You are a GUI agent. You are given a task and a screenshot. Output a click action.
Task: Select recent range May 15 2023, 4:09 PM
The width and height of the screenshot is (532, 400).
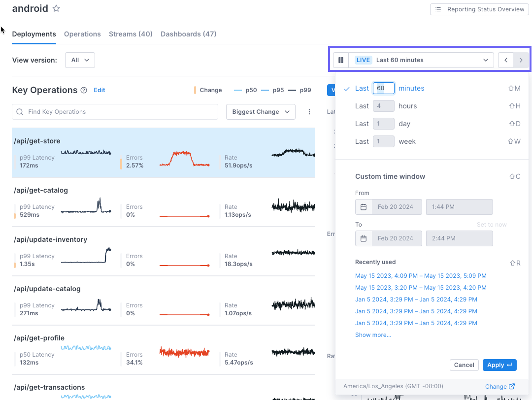pos(421,276)
